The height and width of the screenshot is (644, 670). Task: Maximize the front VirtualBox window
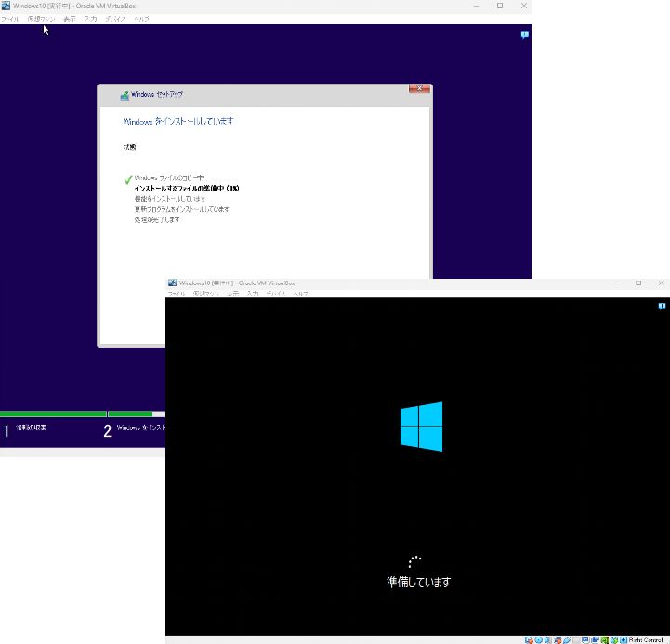pyautogui.click(x=638, y=283)
